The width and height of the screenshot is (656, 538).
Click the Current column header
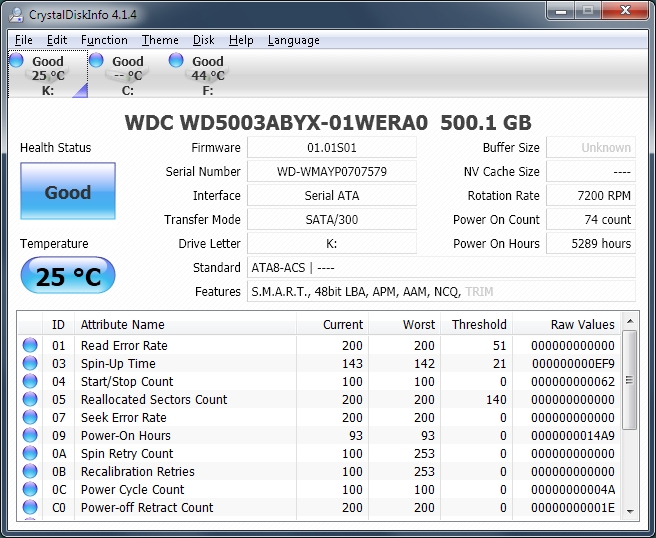point(332,324)
